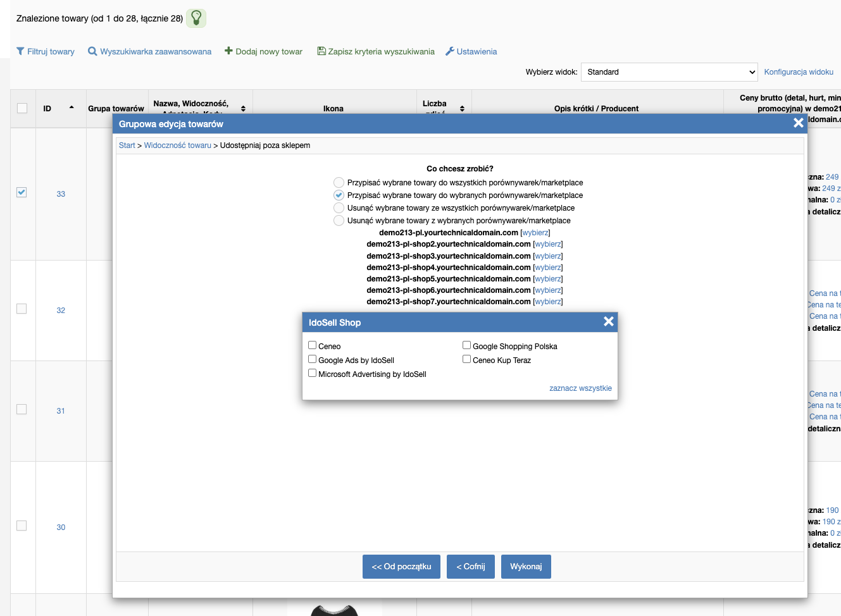Check the row checkbox for product 30

tap(22, 526)
